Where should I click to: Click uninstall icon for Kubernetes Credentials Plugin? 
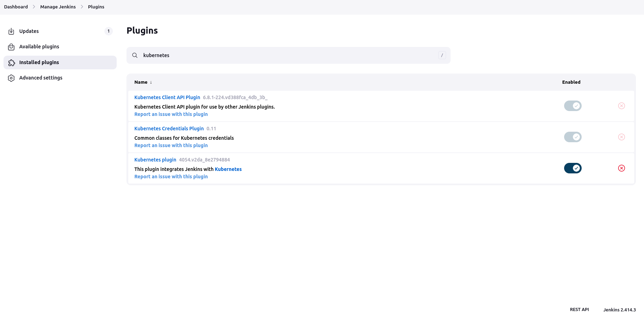coord(621,137)
